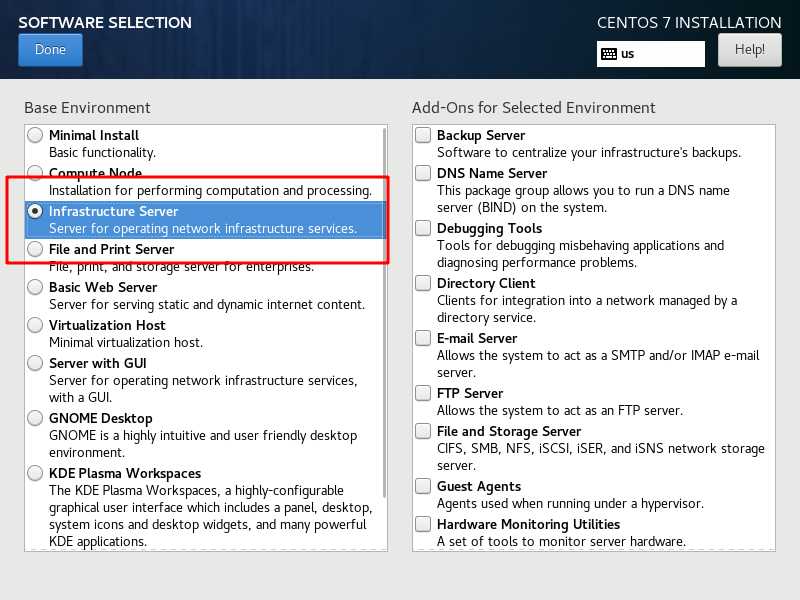Enable the Directory Client add-on
This screenshot has height=600, width=800.
pyautogui.click(x=424, y=283)
